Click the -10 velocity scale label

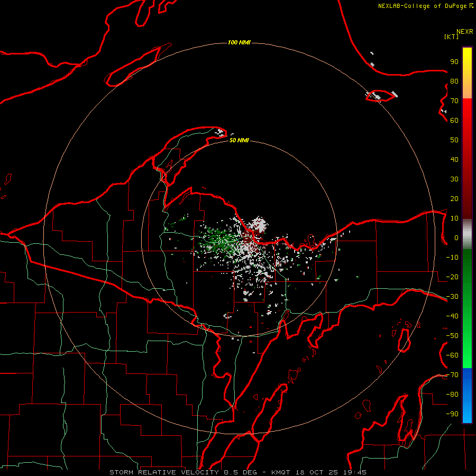452,258
